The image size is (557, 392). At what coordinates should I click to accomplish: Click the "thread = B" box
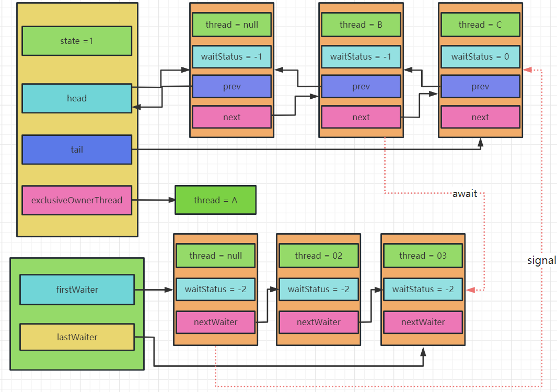(361, 25)
